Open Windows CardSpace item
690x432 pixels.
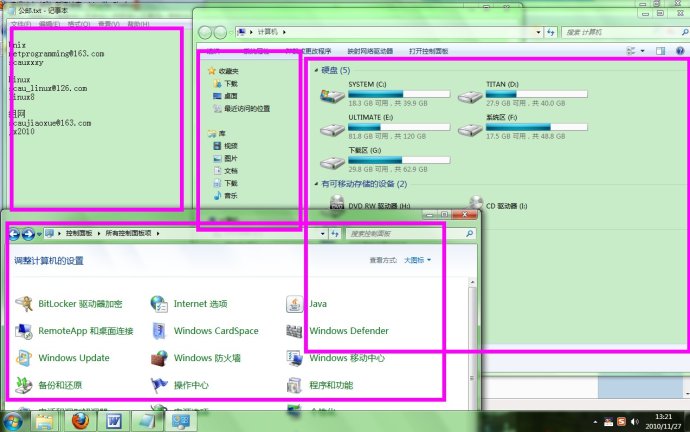pyautogui.click(x=205, y=331)
